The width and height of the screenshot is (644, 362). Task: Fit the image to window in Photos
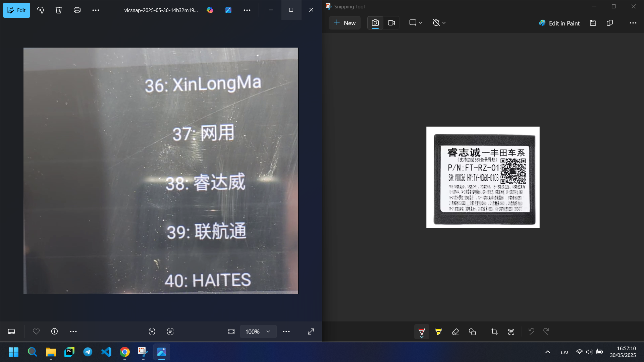231,331
